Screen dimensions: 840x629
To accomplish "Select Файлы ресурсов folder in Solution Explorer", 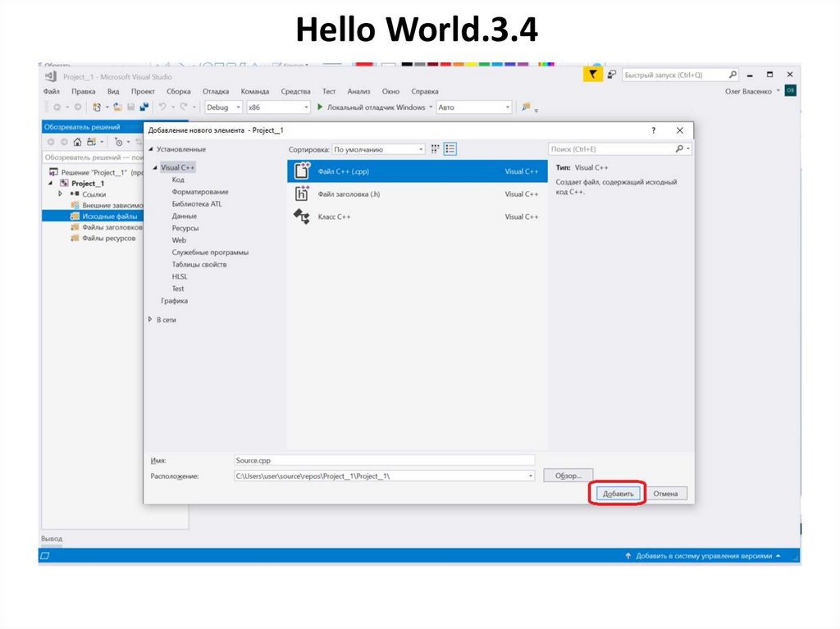I will click(x=109, y=239).
